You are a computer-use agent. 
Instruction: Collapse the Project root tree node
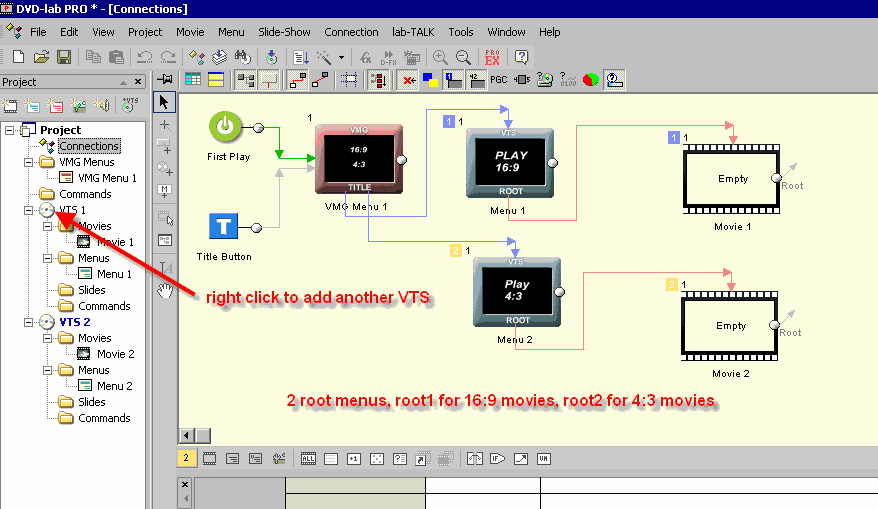10,130
